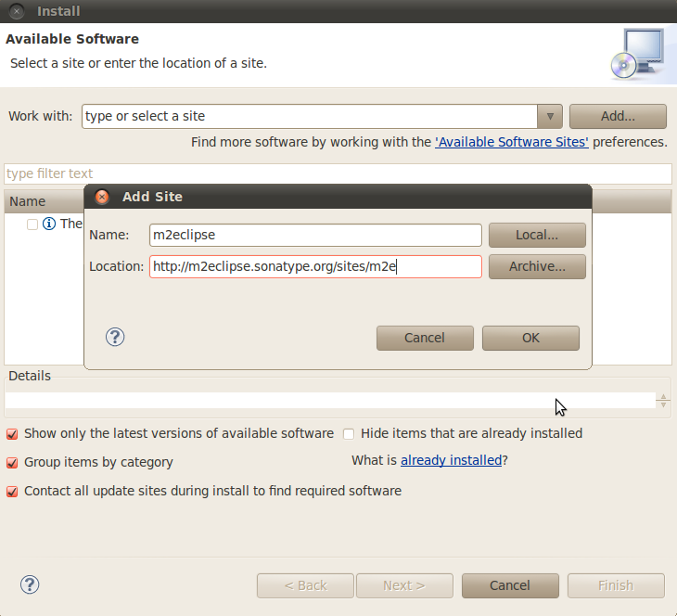Viewport: 677px width, 616px height.
Task: Open 'Available Software Sites' preferences link
Action: click(511, 142)
